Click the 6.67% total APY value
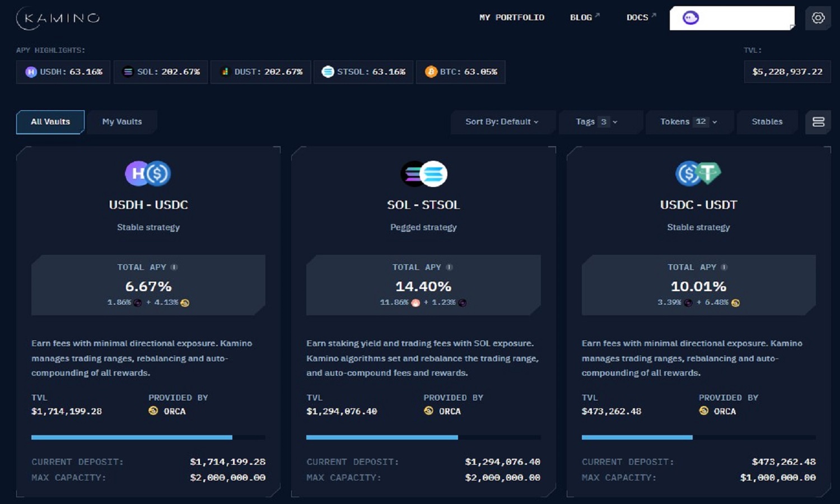 148,286
